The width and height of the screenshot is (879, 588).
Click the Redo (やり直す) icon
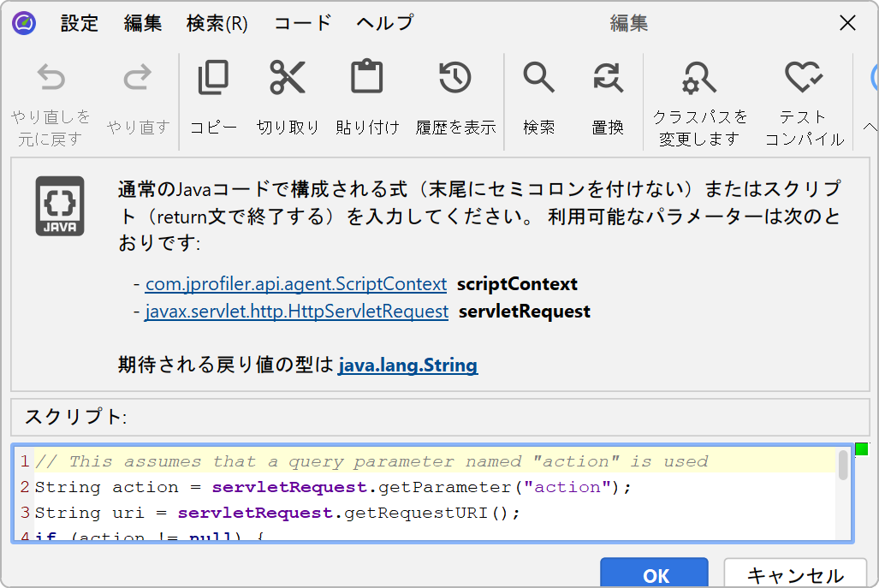tap(138, 80)
